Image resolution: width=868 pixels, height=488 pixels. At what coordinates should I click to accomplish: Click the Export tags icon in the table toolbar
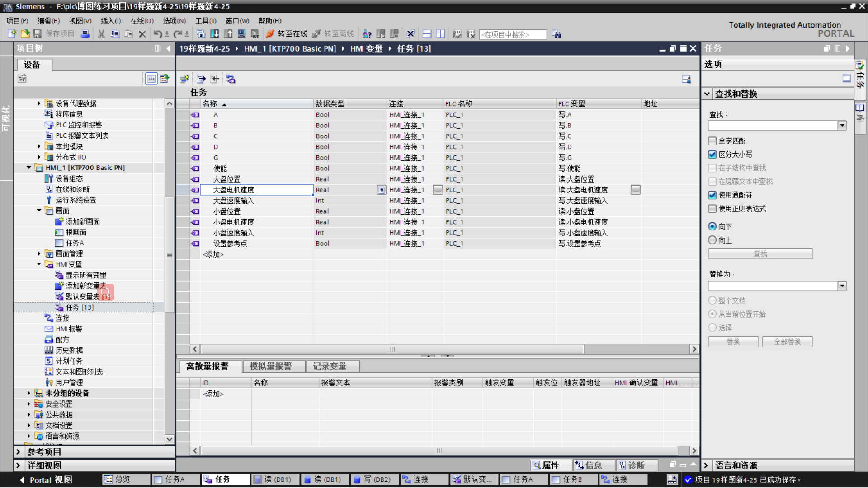pyautogui.click(x=201, y=79)
